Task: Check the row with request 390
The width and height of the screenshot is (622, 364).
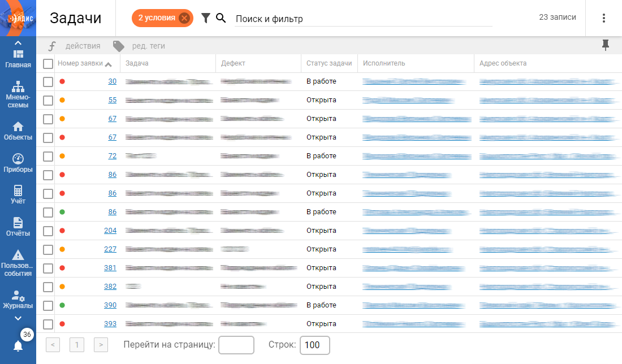Action: point(48,305)
